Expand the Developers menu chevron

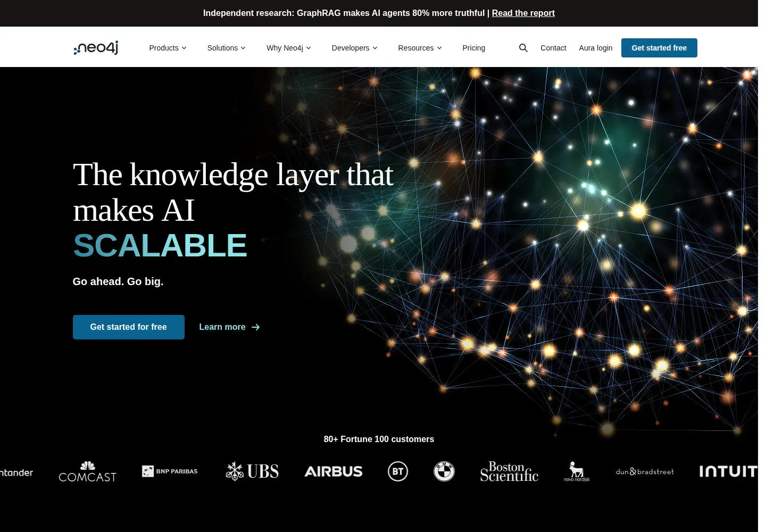[x=375, y=48]
